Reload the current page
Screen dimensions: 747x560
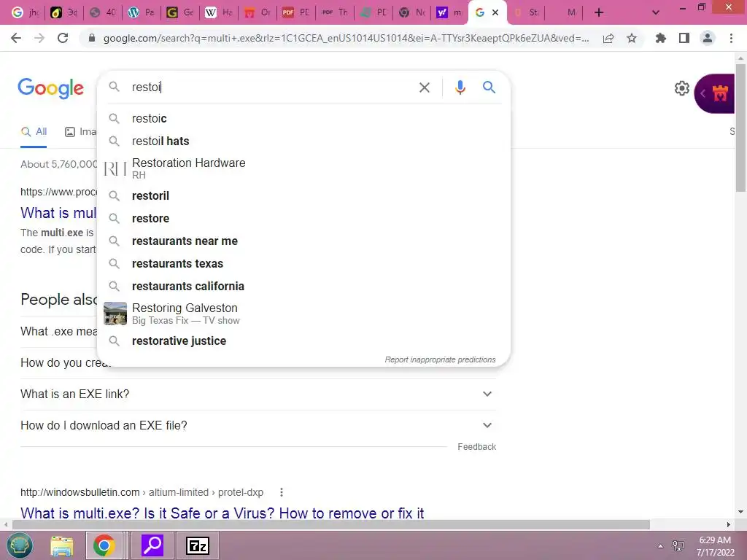tap(63, 38)
